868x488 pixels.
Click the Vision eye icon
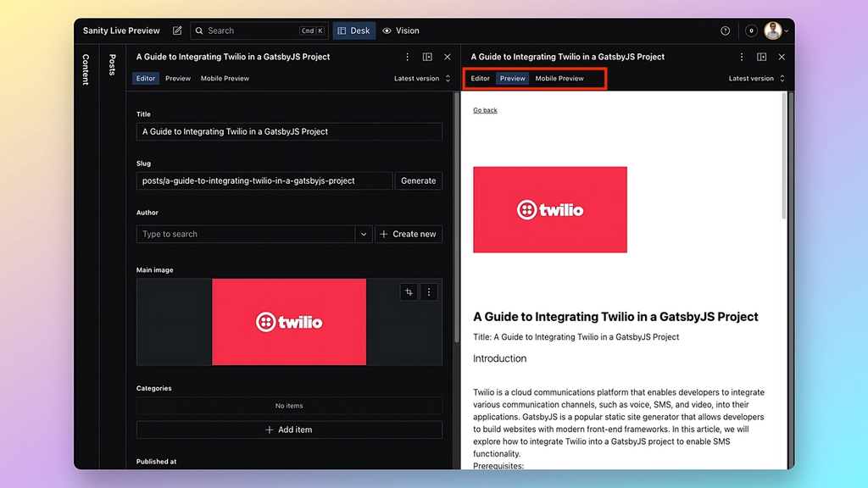click(x=387, y=30)
